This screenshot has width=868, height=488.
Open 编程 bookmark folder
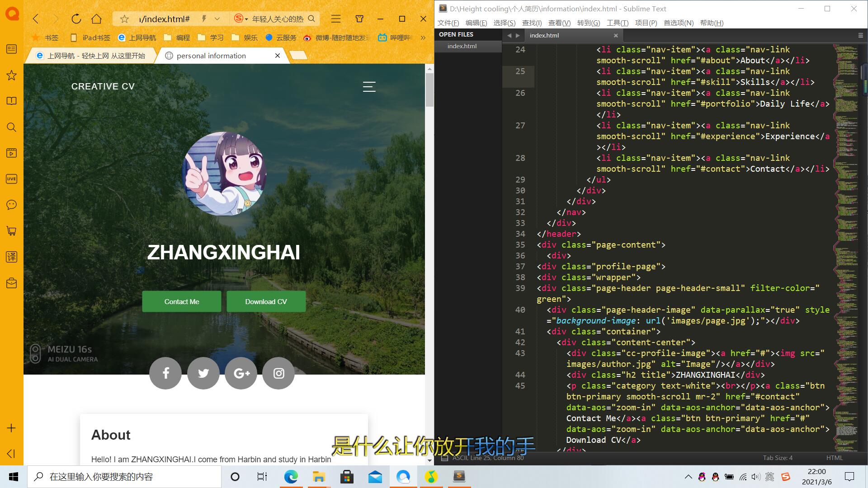(177, 38)
